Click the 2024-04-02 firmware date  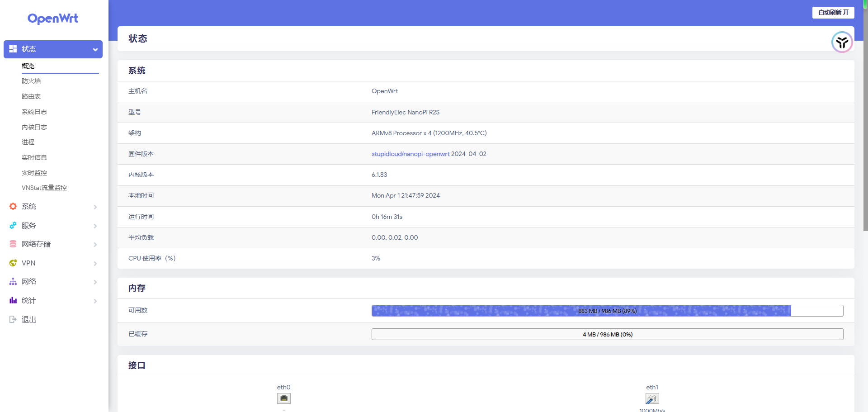coord(469,154)
